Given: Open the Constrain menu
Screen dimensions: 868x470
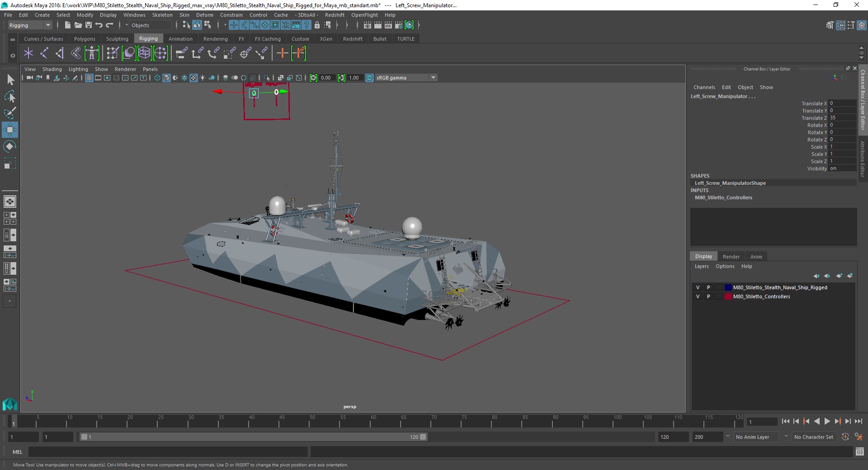Looking at the screenshot, I should [231, 15].
